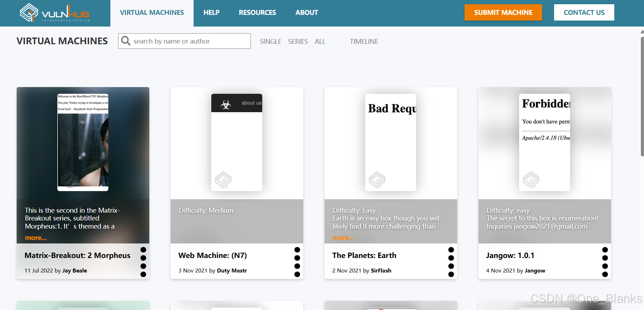Viewport: 644px width, 310px height.
Task: Open the Forbidden thumbnail for Jangow
Action: click(x=545, y=142)
